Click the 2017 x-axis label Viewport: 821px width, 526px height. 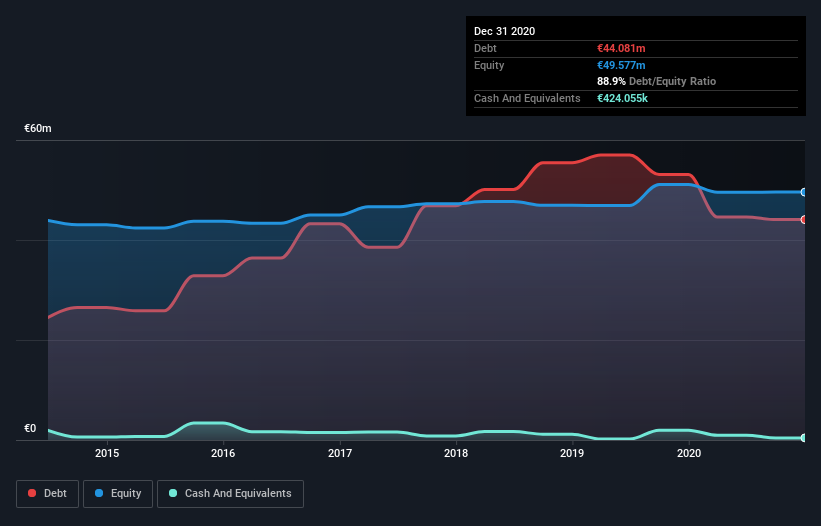(340, 453)
